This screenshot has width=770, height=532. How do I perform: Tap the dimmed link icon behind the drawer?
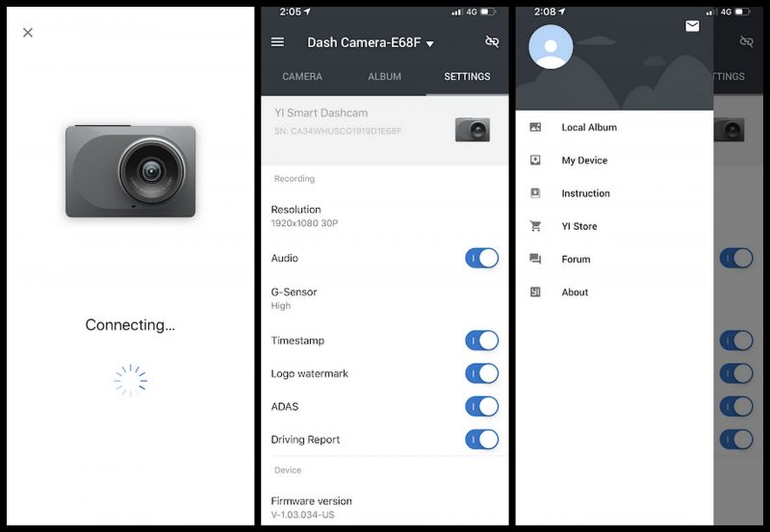746,41
